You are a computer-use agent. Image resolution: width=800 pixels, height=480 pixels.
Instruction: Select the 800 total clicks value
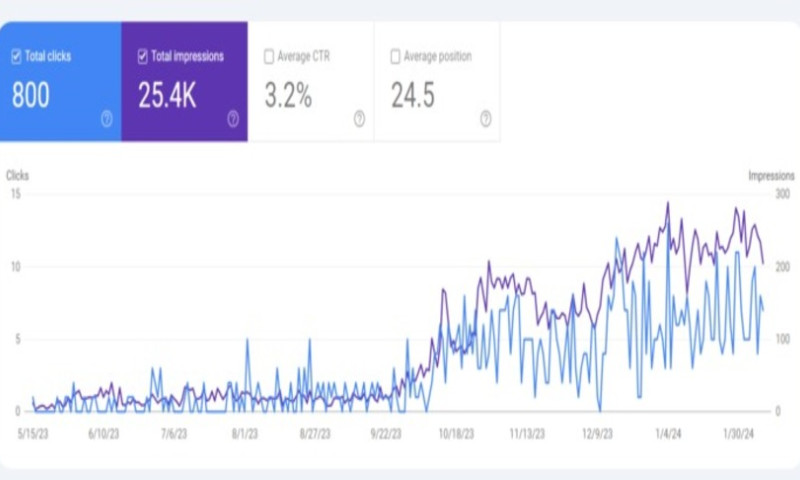click(x=31, y=95)
